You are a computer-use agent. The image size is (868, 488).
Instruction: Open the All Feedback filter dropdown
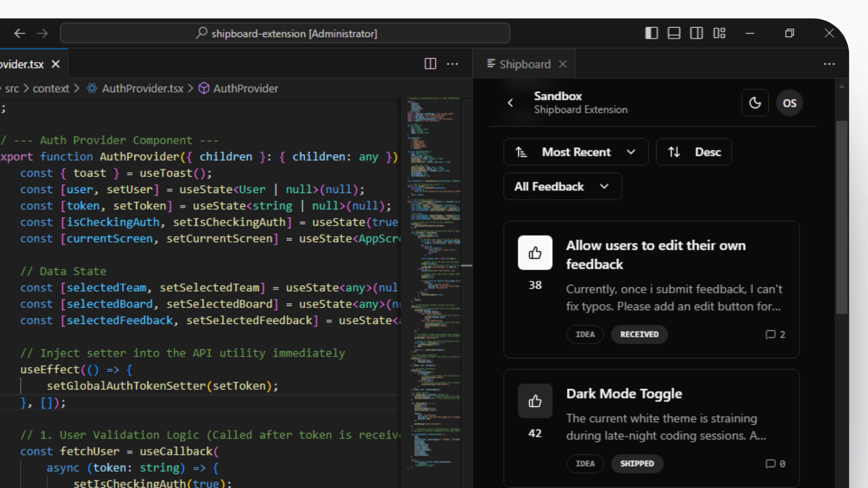point(562,187)
